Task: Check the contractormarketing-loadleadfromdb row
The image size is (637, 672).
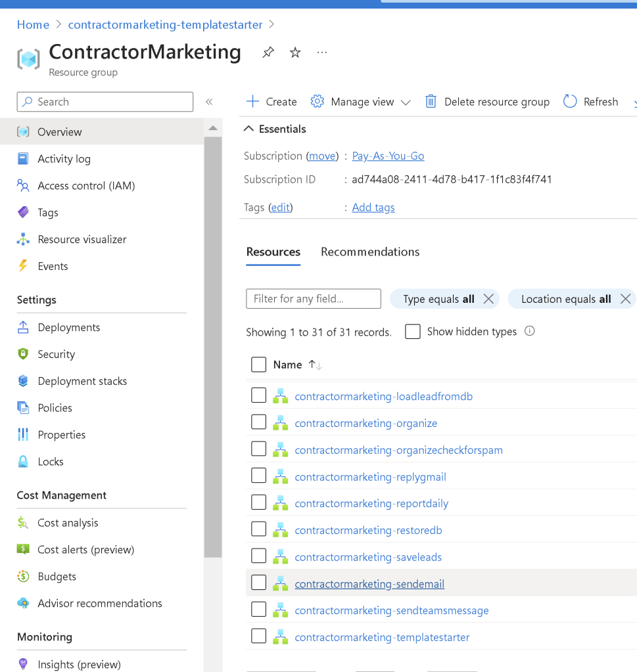Action: coord(258,395)
